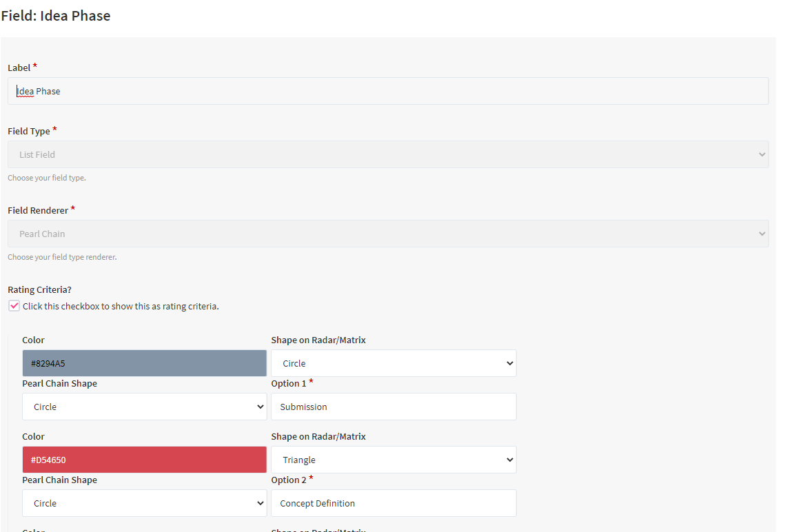Open the Radar/Matrix shape dropdown showing Circle
This screenshot has height=532, width=785.
(393, 363)
